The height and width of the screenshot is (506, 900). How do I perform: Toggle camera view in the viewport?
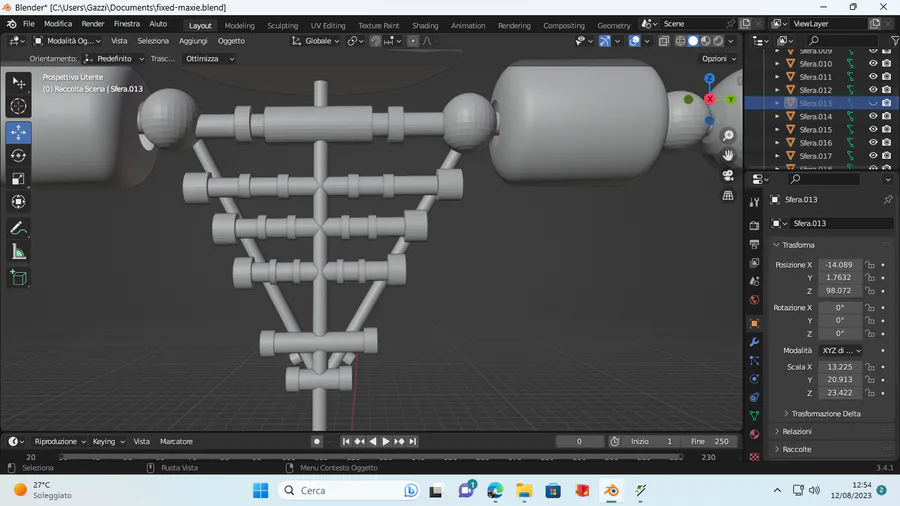[728, 175]
